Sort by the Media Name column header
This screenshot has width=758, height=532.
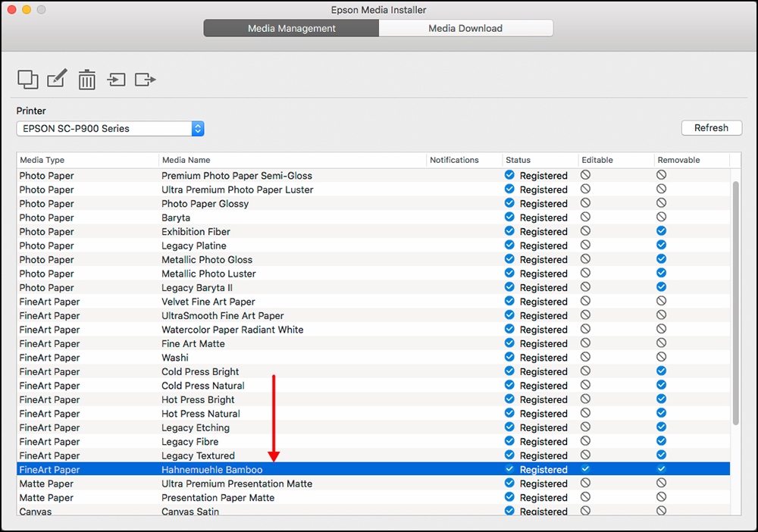pos(293,160)
